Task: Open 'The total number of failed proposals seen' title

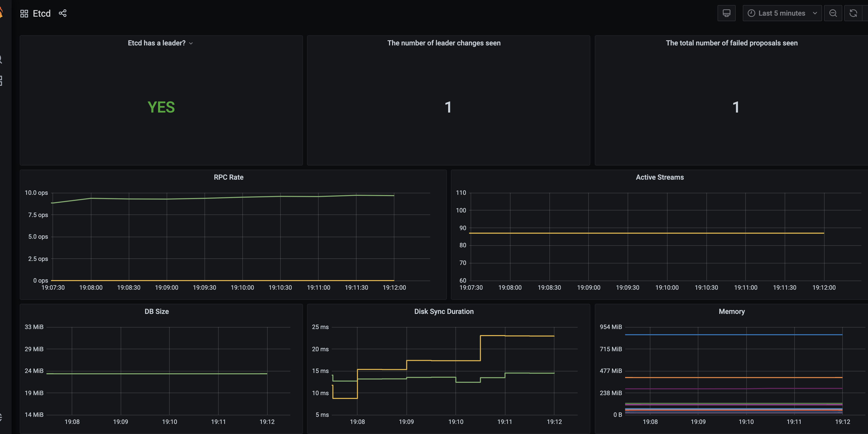Action: coord(731,43)
